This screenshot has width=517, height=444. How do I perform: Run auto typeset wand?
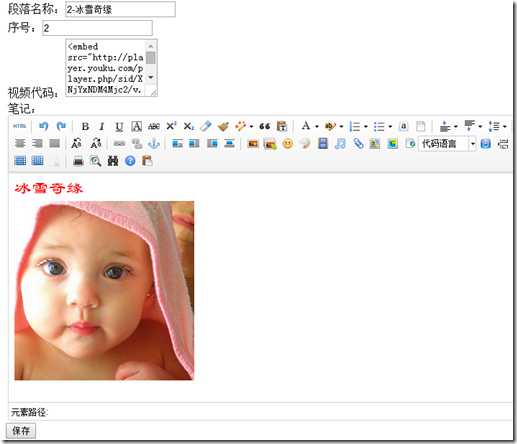(x=240, y=126)
